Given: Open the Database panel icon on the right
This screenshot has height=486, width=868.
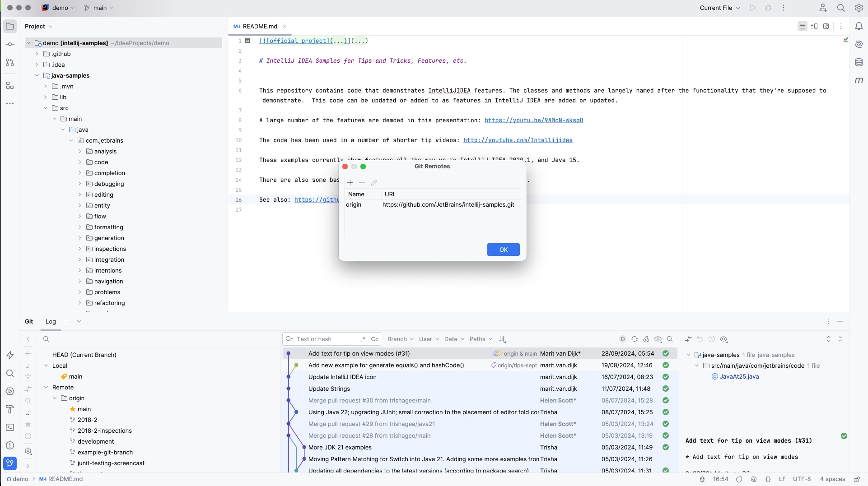Looking at the screenshot, I should coord(859,63).
